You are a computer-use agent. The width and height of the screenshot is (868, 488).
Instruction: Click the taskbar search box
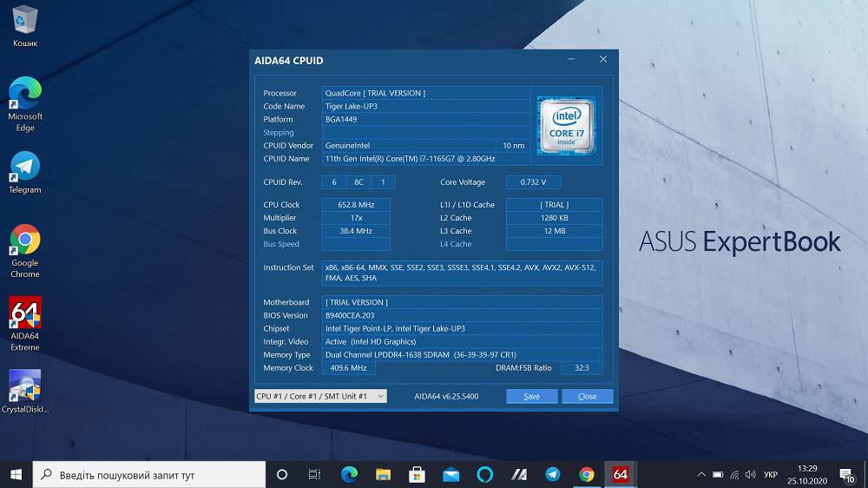149,475
